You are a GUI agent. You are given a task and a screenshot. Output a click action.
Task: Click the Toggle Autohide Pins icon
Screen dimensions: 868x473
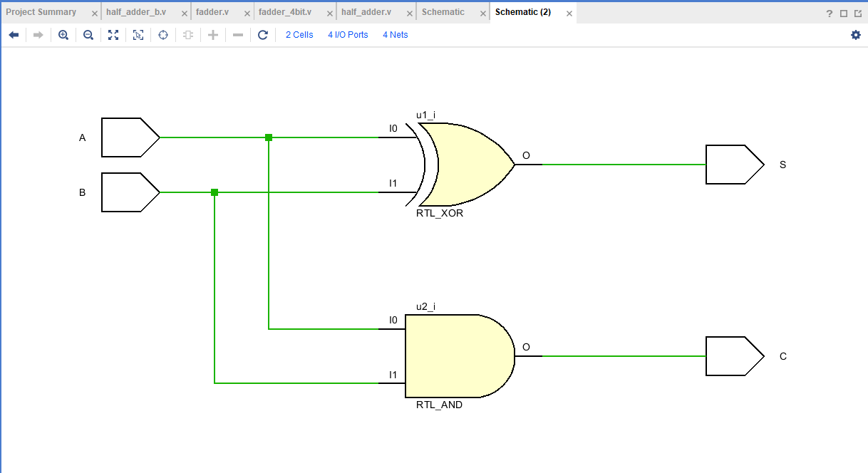pyautogui.click(x=188, y=35)
